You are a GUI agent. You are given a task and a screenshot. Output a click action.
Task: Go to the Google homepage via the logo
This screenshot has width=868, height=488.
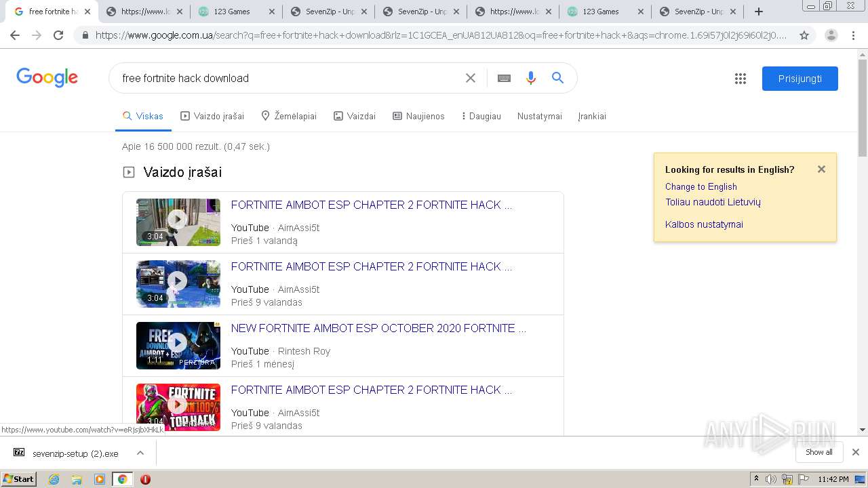pos(47,78)
